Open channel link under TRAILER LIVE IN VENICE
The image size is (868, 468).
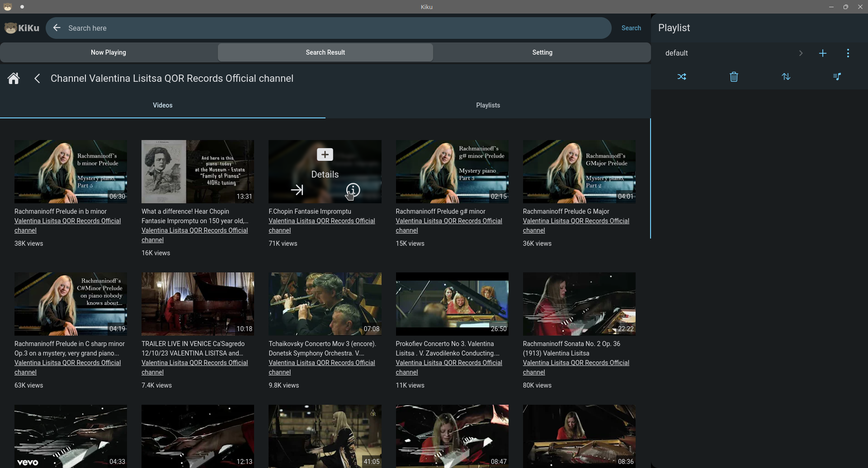[x=195, y=368]
